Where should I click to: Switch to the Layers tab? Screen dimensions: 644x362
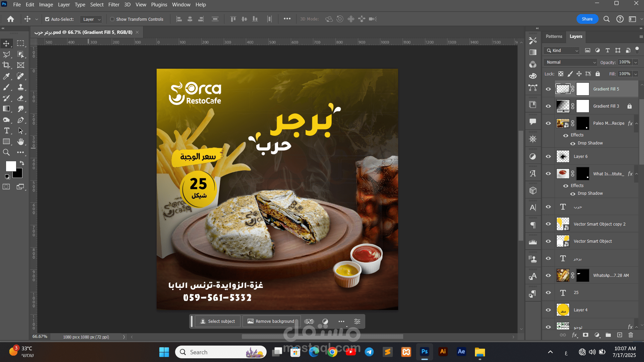pos(576,36)
